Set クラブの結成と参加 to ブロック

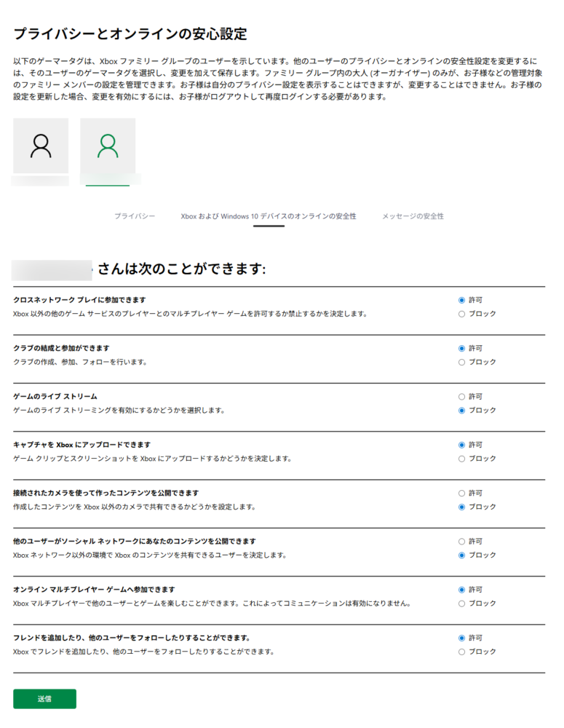click(461, 362)
